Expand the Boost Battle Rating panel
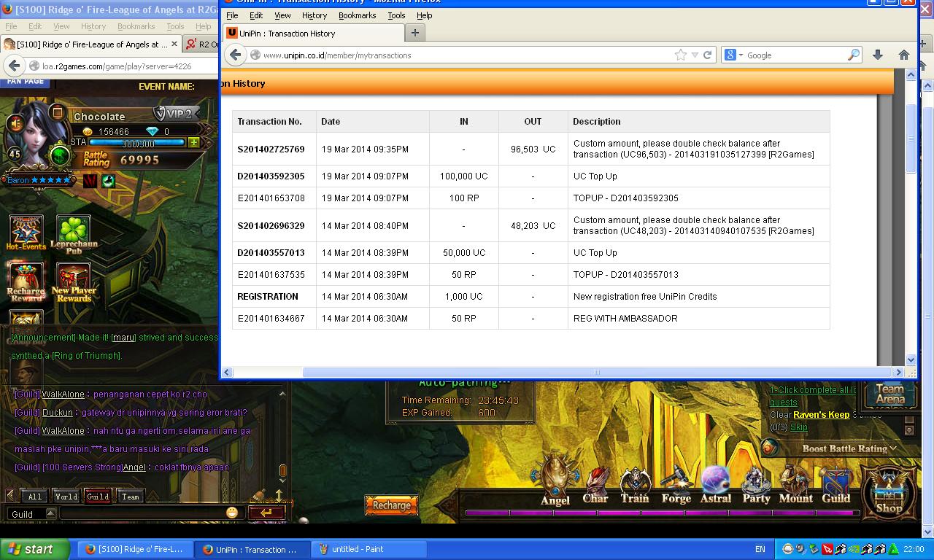934x560 pixels. pos(849,448)
